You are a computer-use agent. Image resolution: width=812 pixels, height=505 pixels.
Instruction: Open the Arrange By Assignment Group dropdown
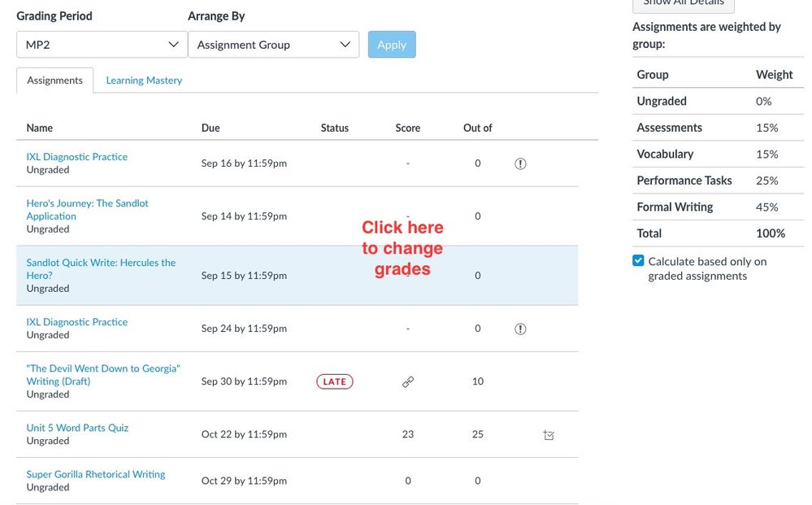tap(273, 45)
